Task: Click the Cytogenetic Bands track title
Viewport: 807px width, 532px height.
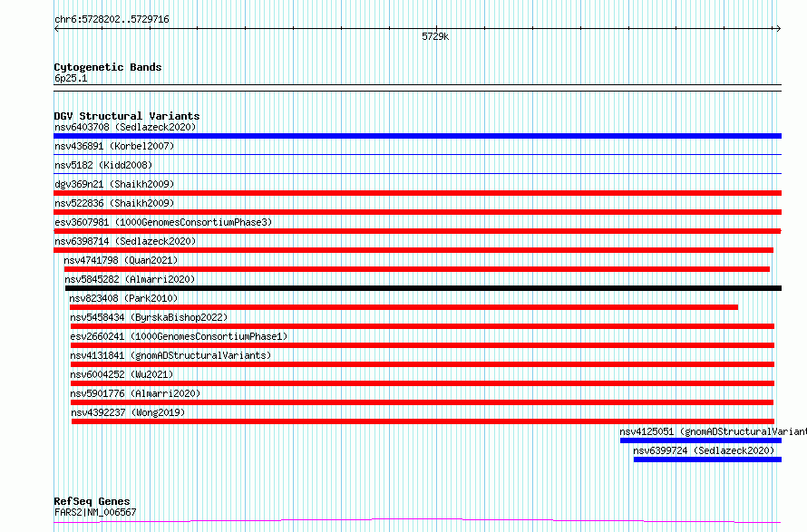Action: click(108, 67)
